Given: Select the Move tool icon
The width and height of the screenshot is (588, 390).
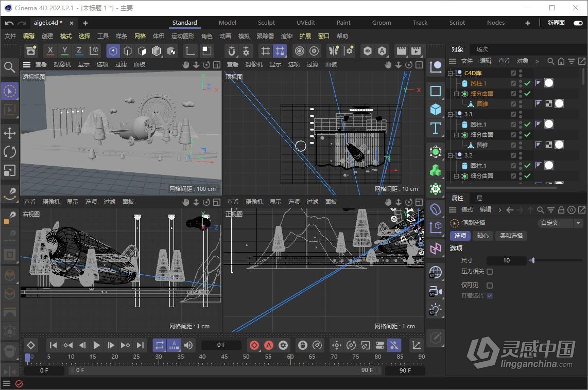Looking at the screenshot, I should coord(10,133).
